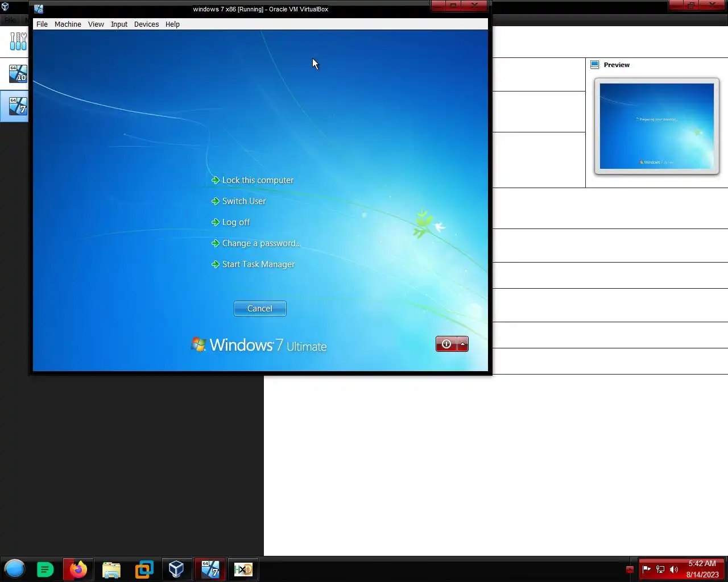Select Windows 7 VM in Manager sidebar
This screenshot has height=582, width=728.
pyautogui.click(x=18, y=106)
